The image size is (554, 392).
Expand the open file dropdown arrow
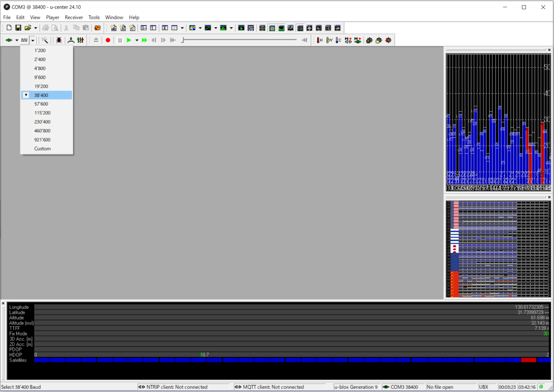tap(35, 28)
